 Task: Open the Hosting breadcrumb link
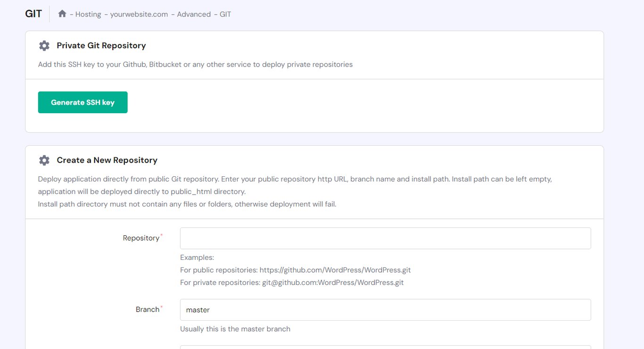point(88,14)
